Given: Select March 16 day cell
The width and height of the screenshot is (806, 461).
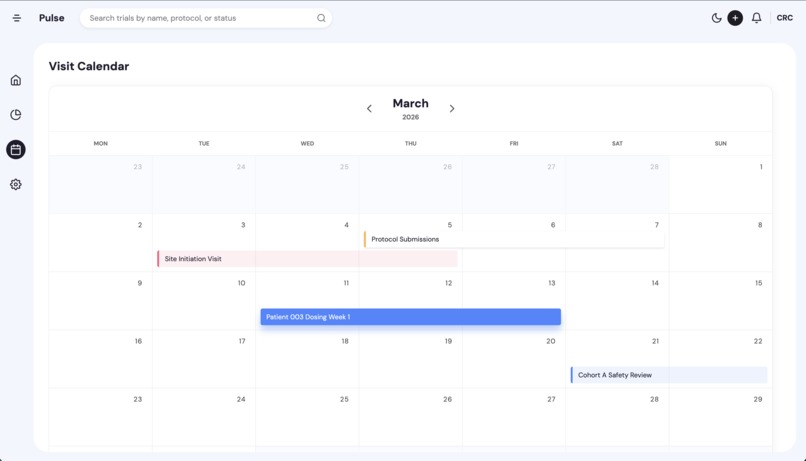Looking at the screenshot, I should 101,359.
